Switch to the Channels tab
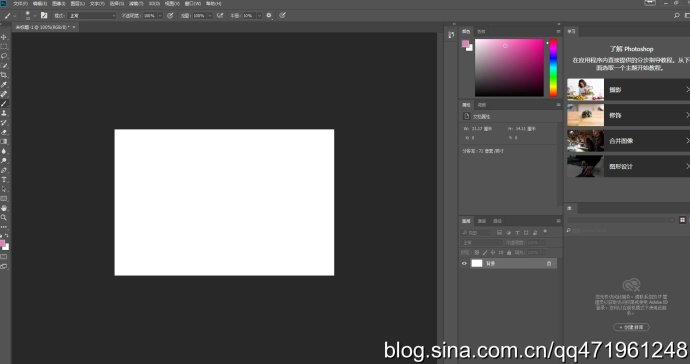Image resolution: width=690 pixels, height=364 pixels. click(x=482, y=221)
